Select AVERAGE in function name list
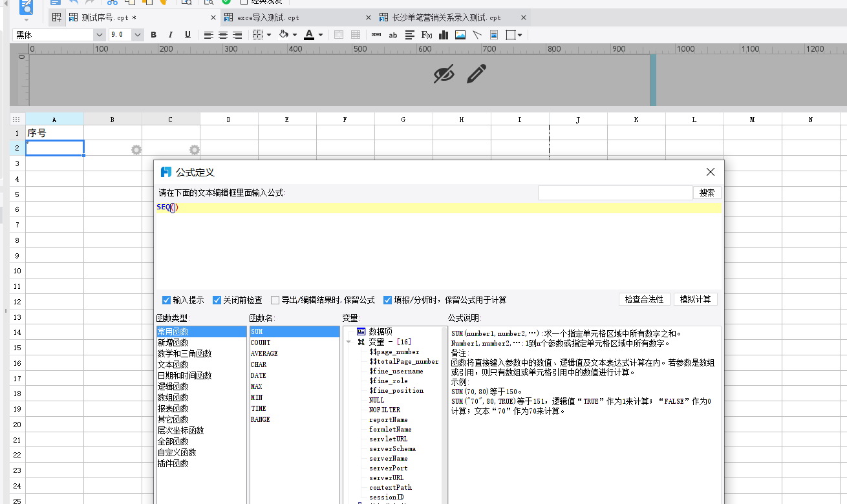The image size is (847, 504). pyautogui.click(x=264, y=353)
